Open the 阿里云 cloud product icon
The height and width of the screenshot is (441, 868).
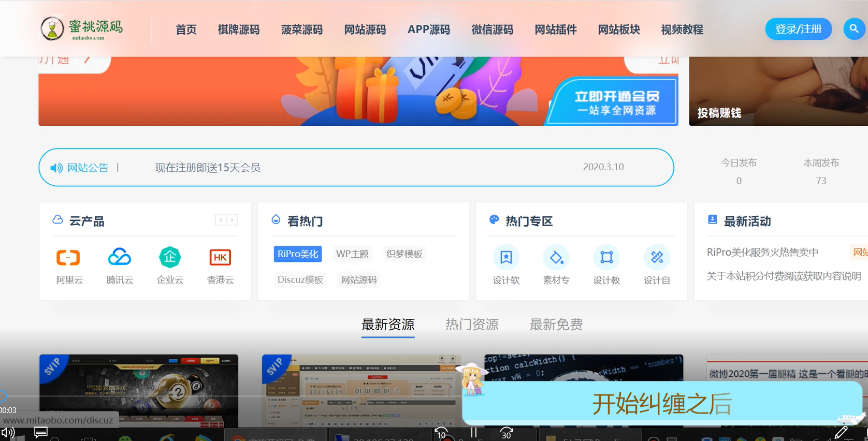click(x=68, y=257)
